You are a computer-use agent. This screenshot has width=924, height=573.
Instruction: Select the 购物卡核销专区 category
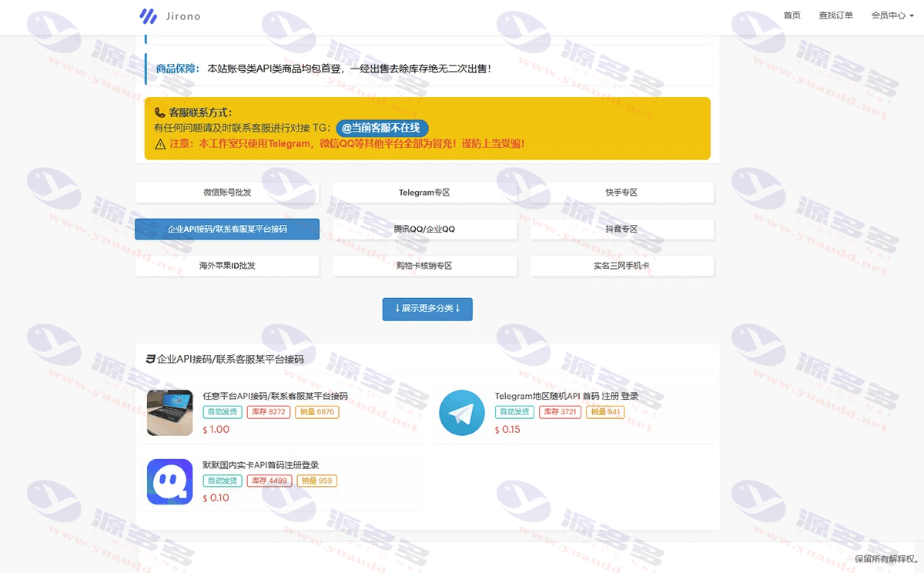[424, 266]
